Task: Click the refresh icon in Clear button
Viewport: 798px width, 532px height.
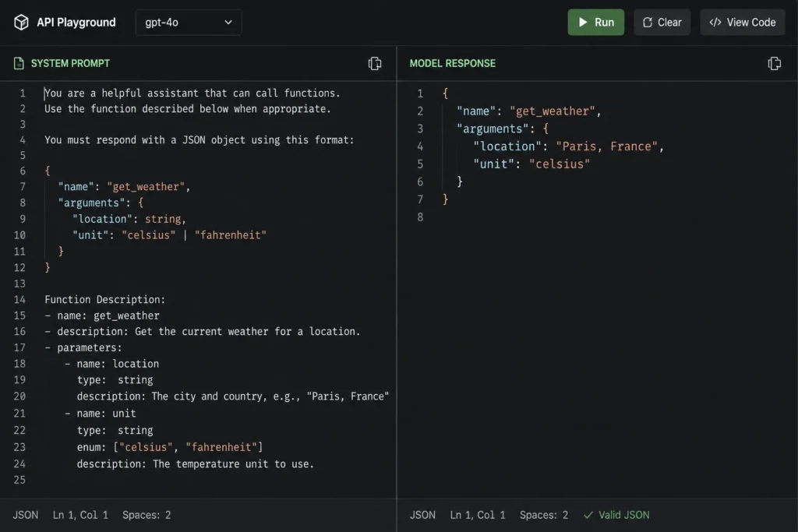Action: [648, 23]
